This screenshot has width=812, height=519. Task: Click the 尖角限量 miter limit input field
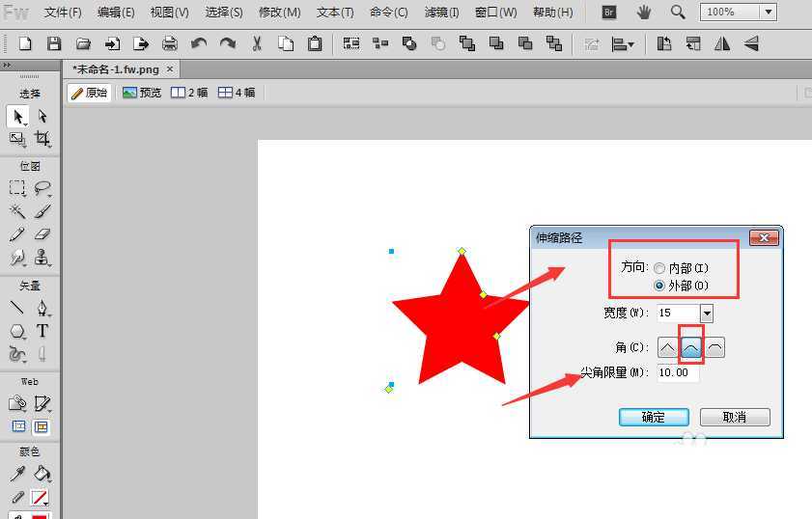[677, 372]
